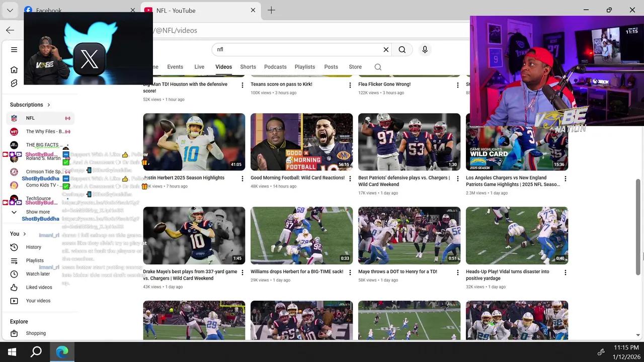The image size is (644, 362).
Task: Switch to the Shorts channel tab
Action: 248,67
